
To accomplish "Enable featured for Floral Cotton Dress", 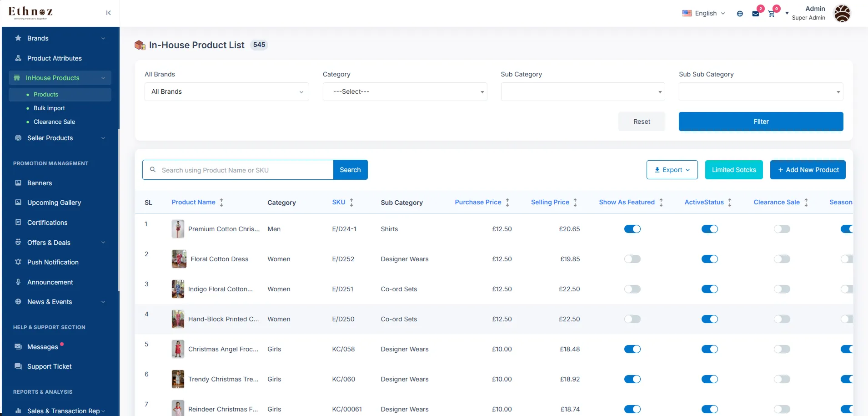I will tap(632, 259).
